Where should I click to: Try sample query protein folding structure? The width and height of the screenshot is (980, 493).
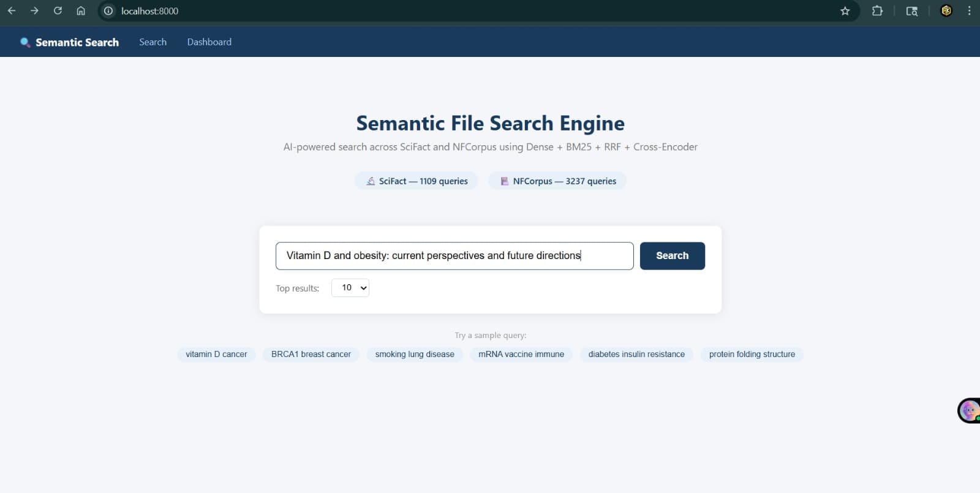(752, 355)
